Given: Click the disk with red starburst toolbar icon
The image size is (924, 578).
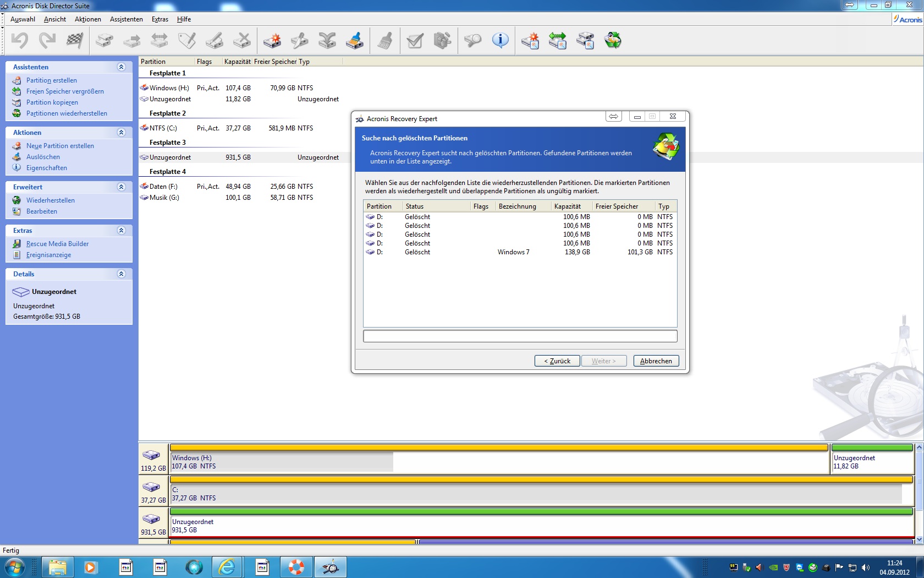Looking at the screenshot, I should [x=272, y=40].
